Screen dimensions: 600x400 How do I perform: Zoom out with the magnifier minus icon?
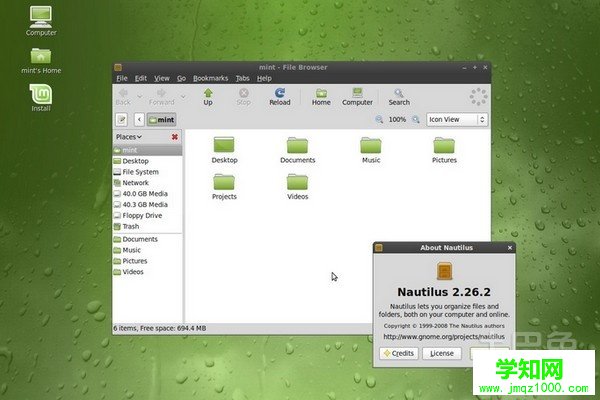click(379, 119)
